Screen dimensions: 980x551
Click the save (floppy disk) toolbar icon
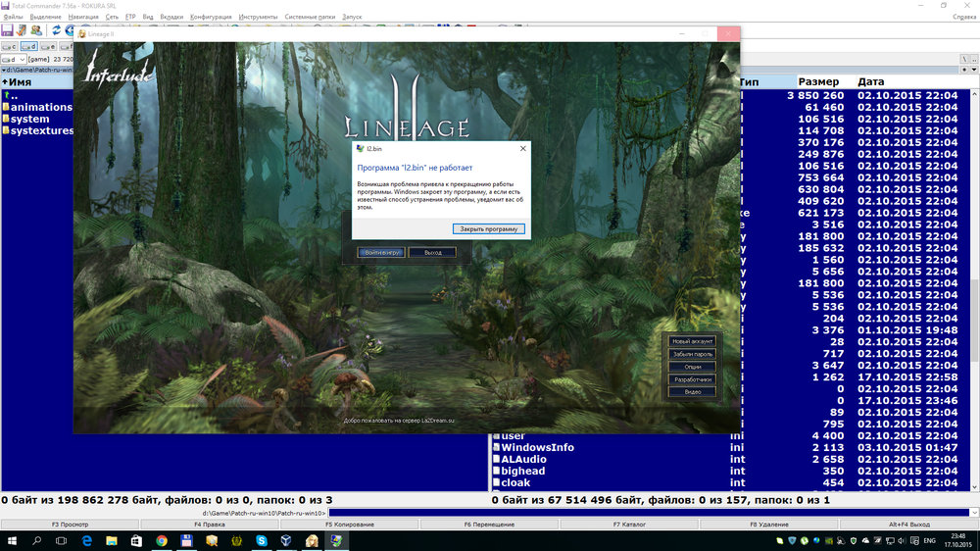[x=7, y=30]
